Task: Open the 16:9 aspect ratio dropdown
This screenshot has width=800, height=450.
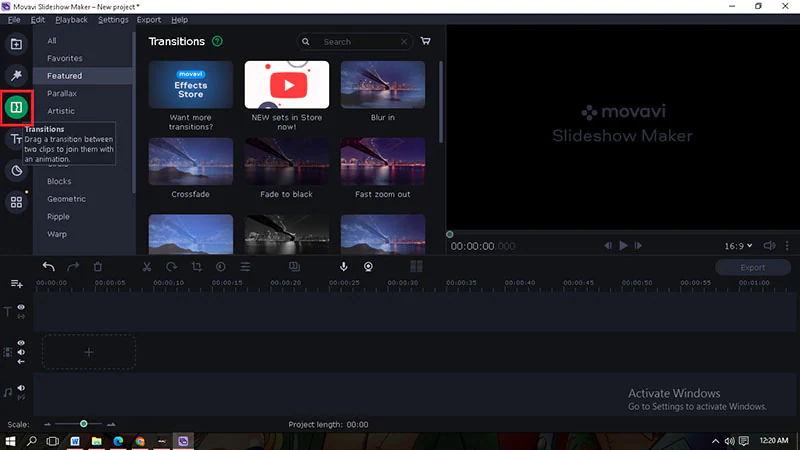Action: [x=738, y=246]
